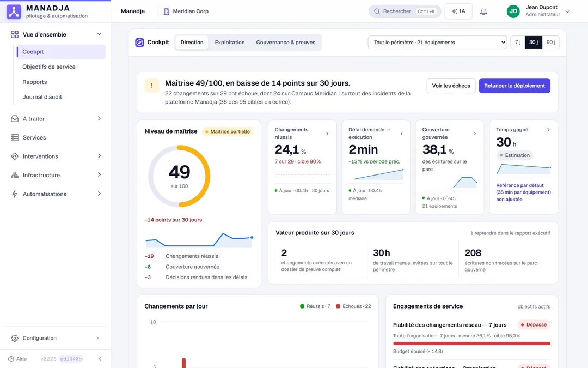Switch to the Direction tab
588x368 pixels.
[x=192, y=43]
